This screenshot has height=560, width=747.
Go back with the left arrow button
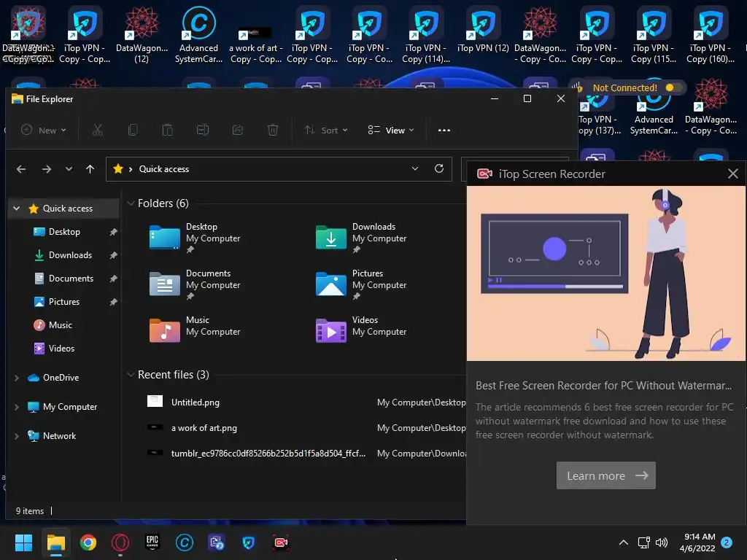click(x=21, y=169)
